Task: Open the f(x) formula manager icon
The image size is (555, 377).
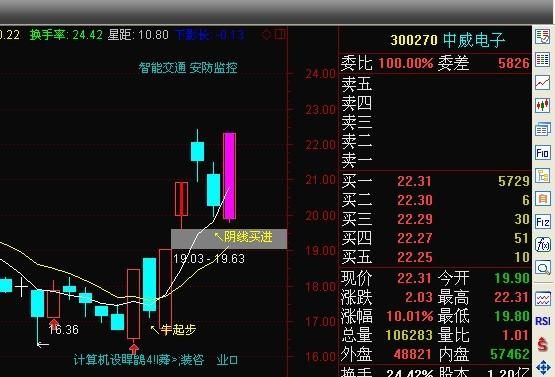Action: (x=543, y=245)
